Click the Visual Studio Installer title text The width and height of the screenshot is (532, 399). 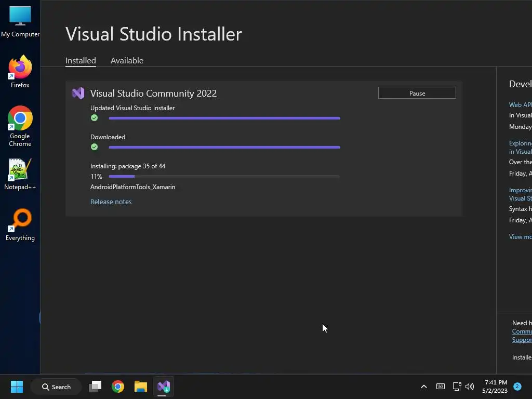(154, 34)
